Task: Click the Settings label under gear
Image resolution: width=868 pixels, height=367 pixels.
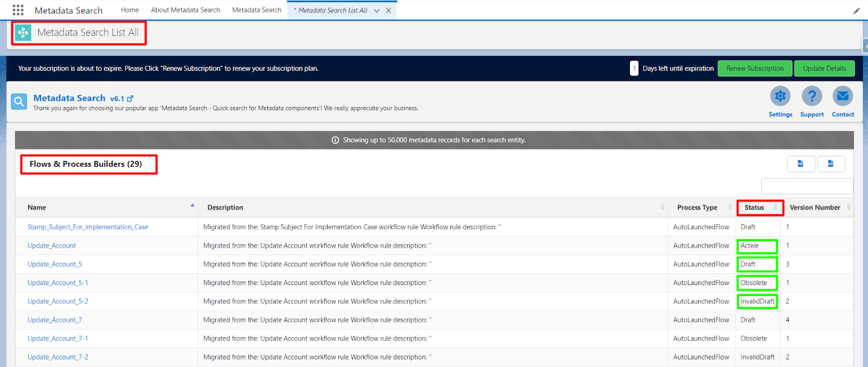Action: coord(780,115)
